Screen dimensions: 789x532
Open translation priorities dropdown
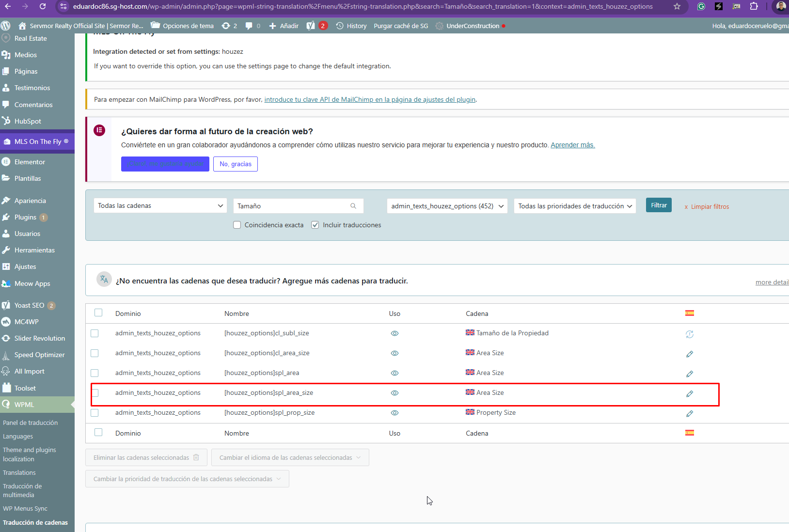[575, 206]
